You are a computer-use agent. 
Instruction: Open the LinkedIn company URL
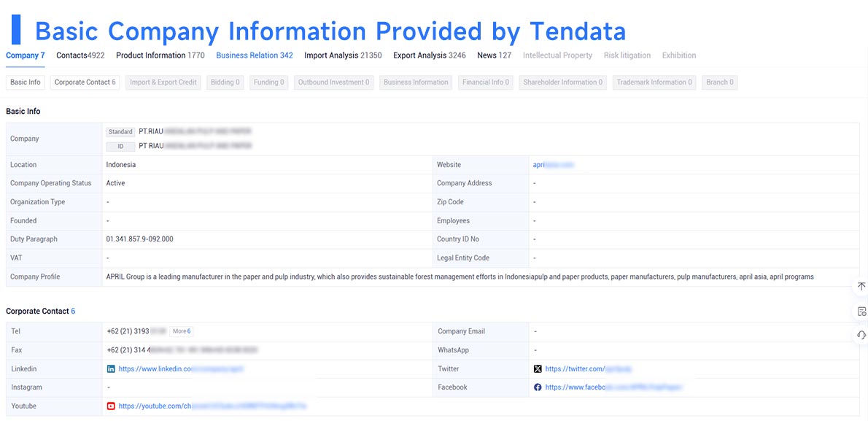(181, 369)
